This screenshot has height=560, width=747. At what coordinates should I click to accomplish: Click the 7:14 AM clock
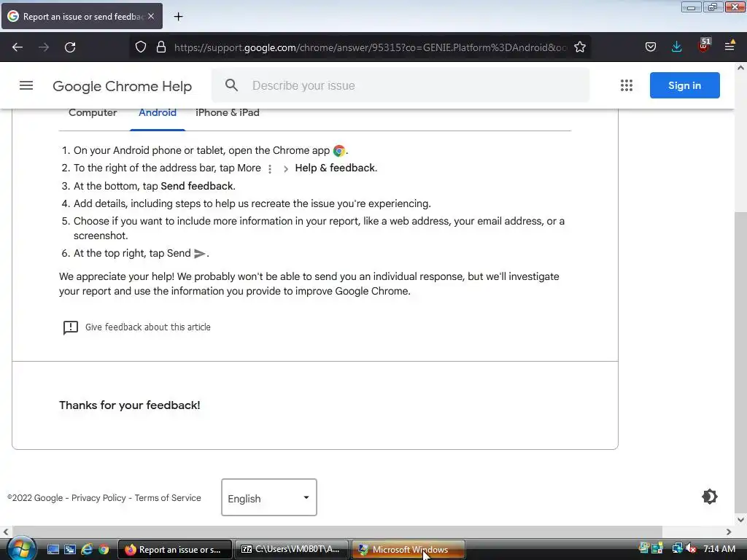(719, 548)
